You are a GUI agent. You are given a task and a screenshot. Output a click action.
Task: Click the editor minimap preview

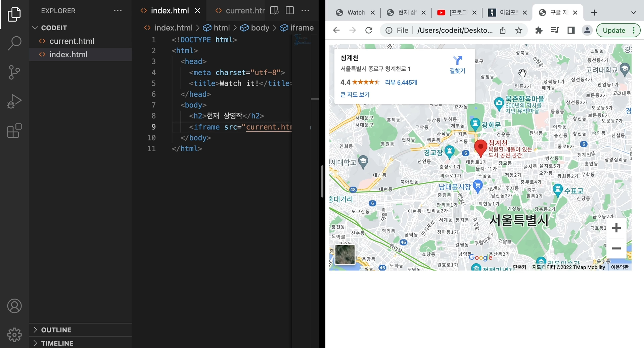coord(302,40)
